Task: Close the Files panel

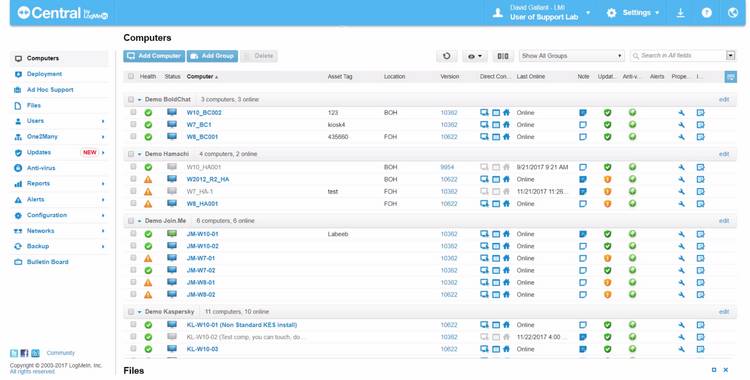Action: [726, 370]
